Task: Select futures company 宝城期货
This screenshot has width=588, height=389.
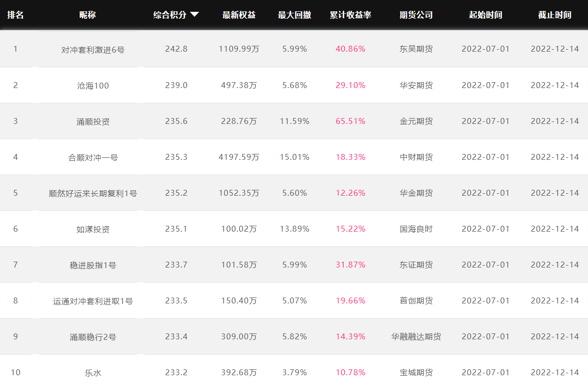Action: click(x=416, y=372)
